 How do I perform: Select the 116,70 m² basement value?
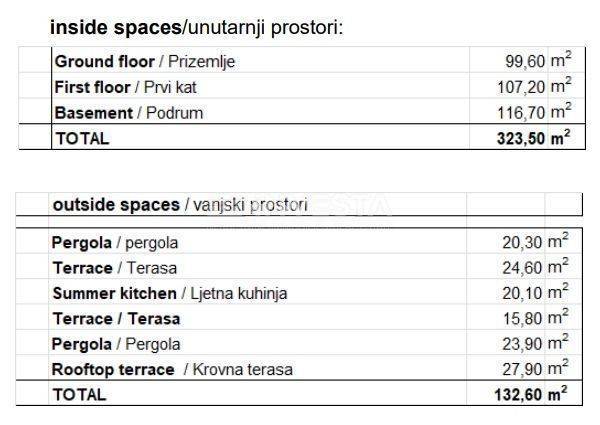pyautogui.click(x=534, y=112)
